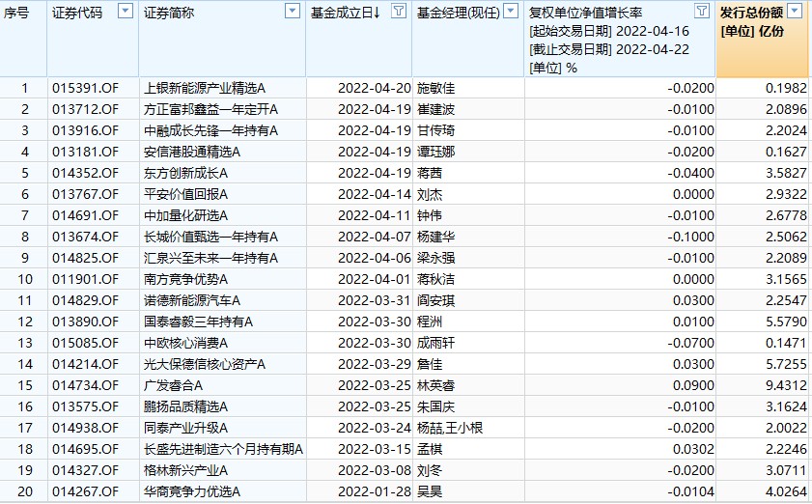Screen dimensions: 812x504
Task: Select manager 成雨轩
Action: pyautogui.click(x=436, y=343)
